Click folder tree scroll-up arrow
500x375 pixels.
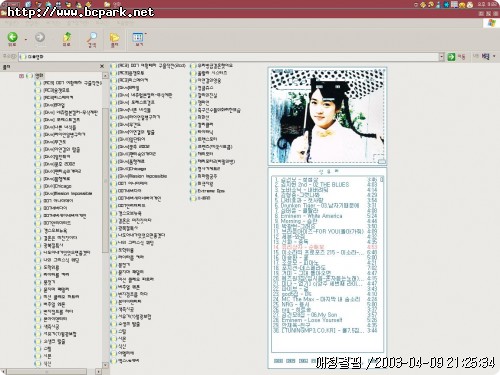pyautogui.click(x=105, y=76)
